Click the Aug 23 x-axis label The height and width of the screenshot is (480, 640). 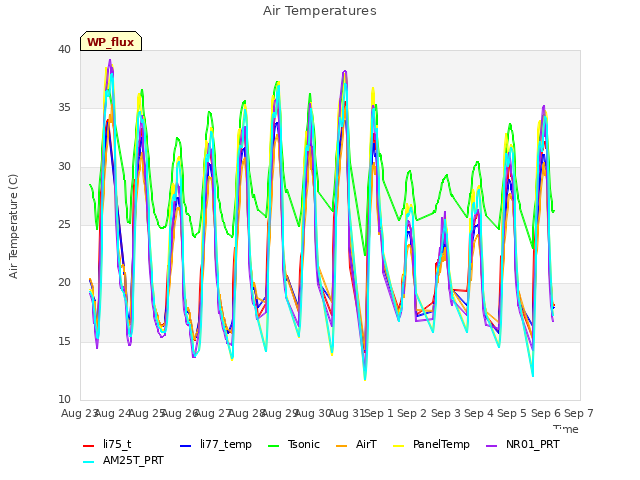pos(79,413)
